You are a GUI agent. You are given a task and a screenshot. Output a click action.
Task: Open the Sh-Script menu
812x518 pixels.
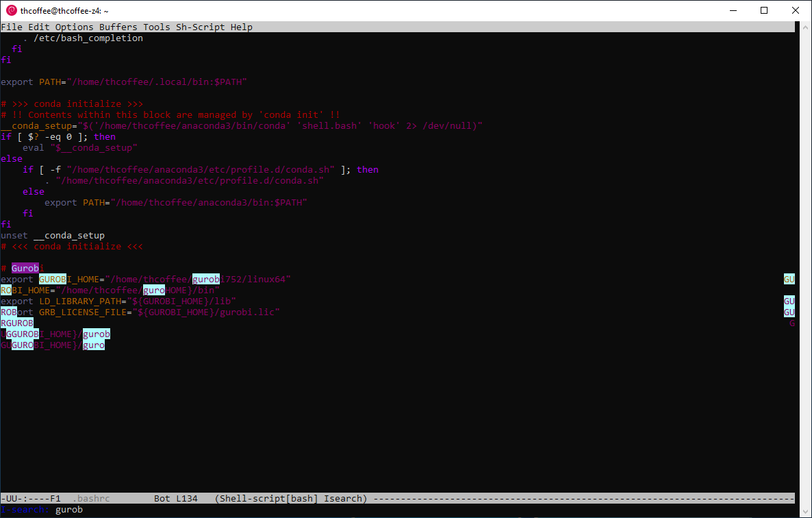201,27
